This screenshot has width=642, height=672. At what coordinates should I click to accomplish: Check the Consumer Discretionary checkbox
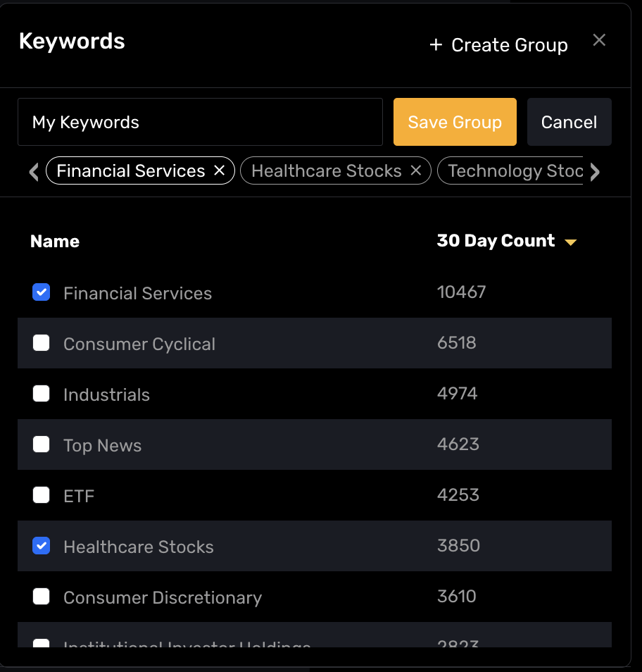click(42, 597)
